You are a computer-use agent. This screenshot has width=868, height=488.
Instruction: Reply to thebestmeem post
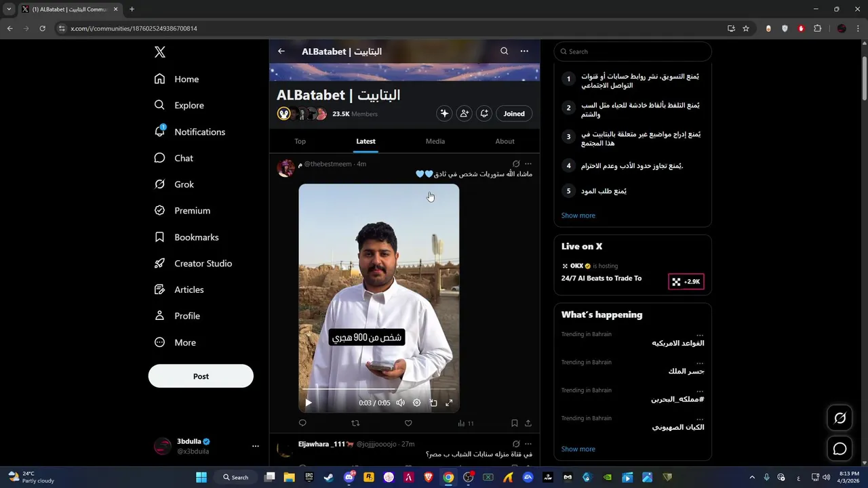(302, 423)
